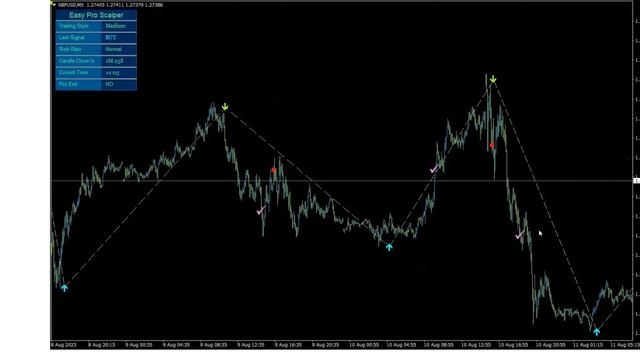Click the cyan buy arrow at mid-chart low
The width and height of the screenshot is (640, 360).
point(389,247)
